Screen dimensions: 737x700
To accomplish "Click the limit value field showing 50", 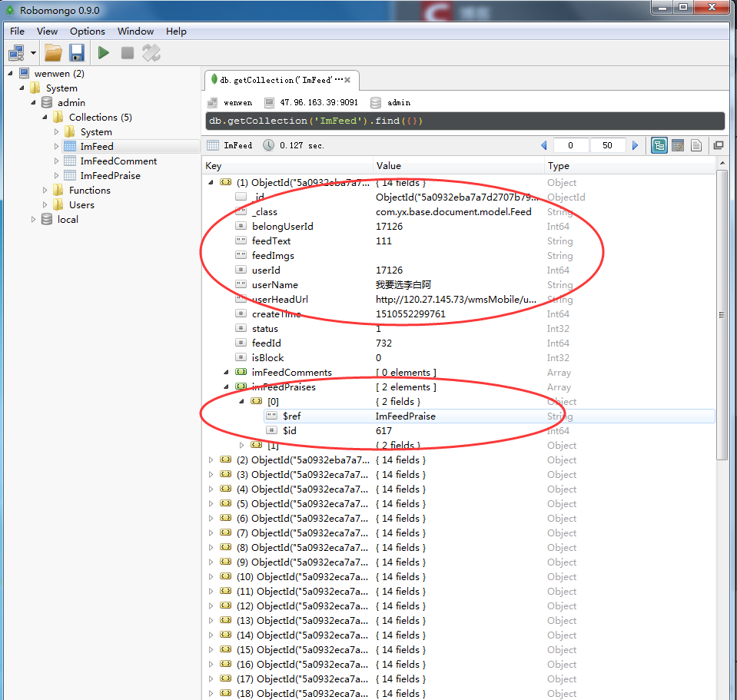I will coord(607,145).
